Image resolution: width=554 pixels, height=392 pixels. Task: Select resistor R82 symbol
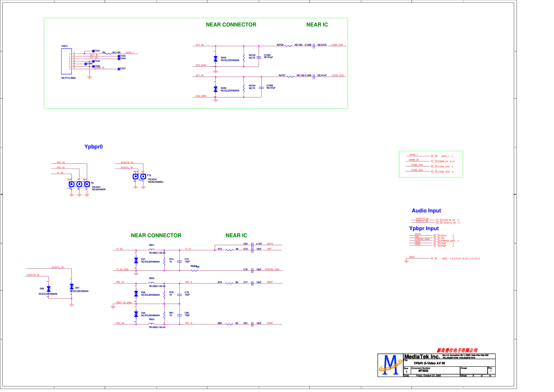click(229, 324)
